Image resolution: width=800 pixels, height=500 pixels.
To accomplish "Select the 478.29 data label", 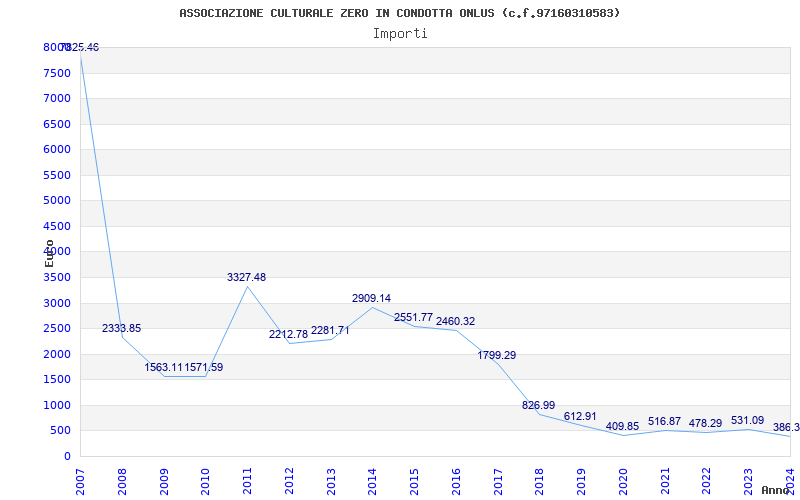I will pos(705,423).
